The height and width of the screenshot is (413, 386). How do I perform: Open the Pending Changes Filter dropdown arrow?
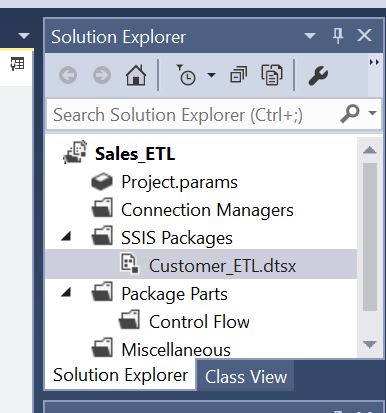click(x=212, y=75)
